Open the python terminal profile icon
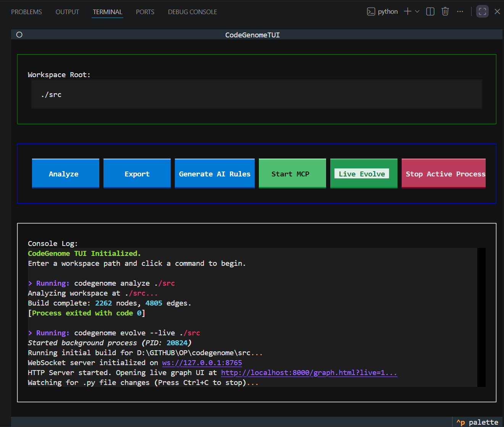504x427 pixels. point(371,11)
